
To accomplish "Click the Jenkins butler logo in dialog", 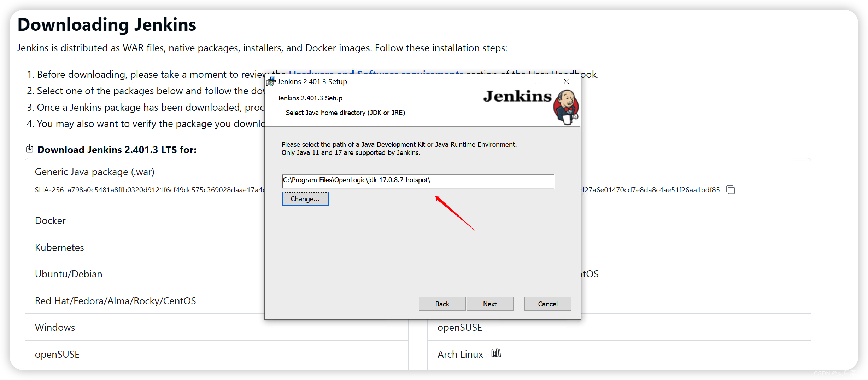I will 565,107.
